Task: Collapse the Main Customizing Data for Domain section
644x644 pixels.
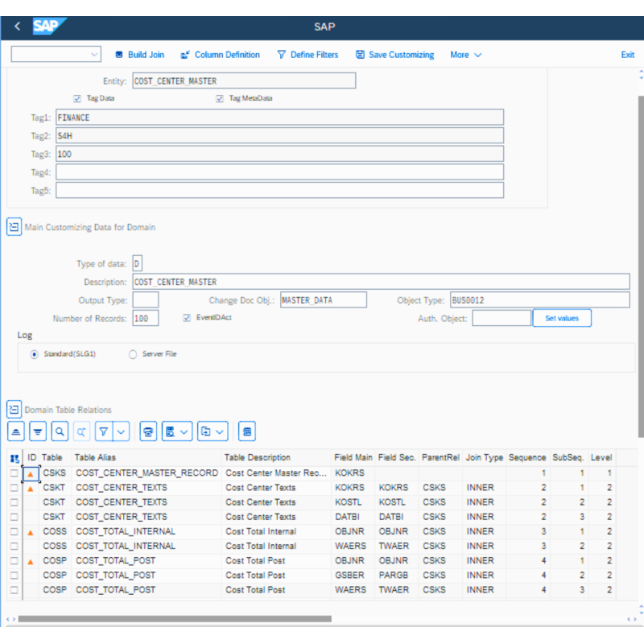Action: coord(13,227)
